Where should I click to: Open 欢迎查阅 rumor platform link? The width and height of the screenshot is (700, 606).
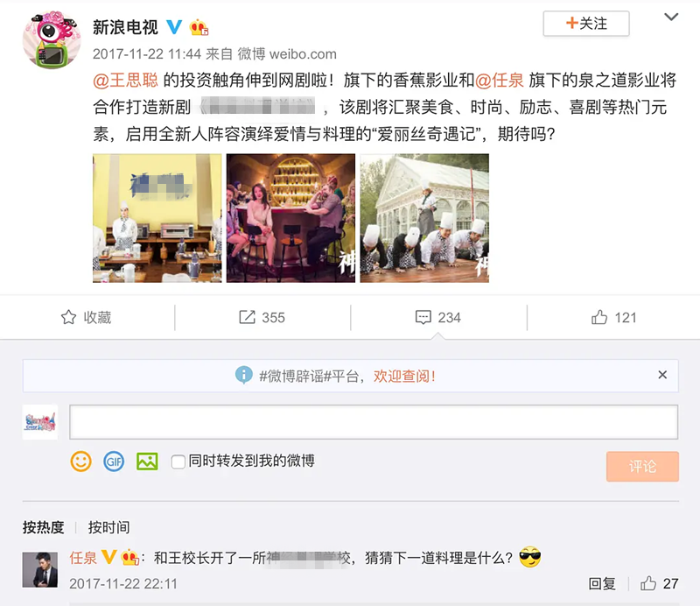(404, 376)
